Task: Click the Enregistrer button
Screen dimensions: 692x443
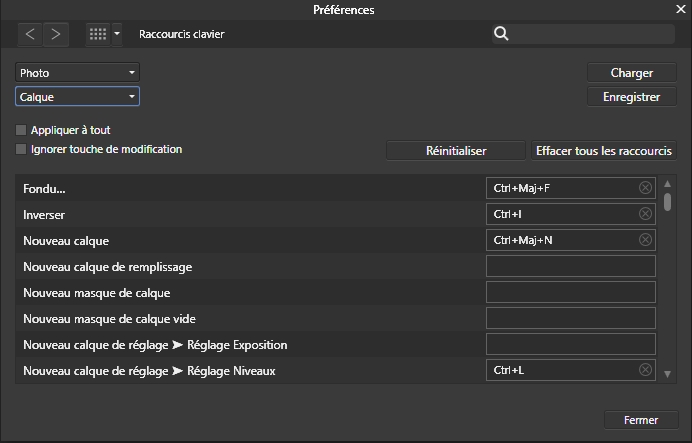Action: tap(631, 97)
